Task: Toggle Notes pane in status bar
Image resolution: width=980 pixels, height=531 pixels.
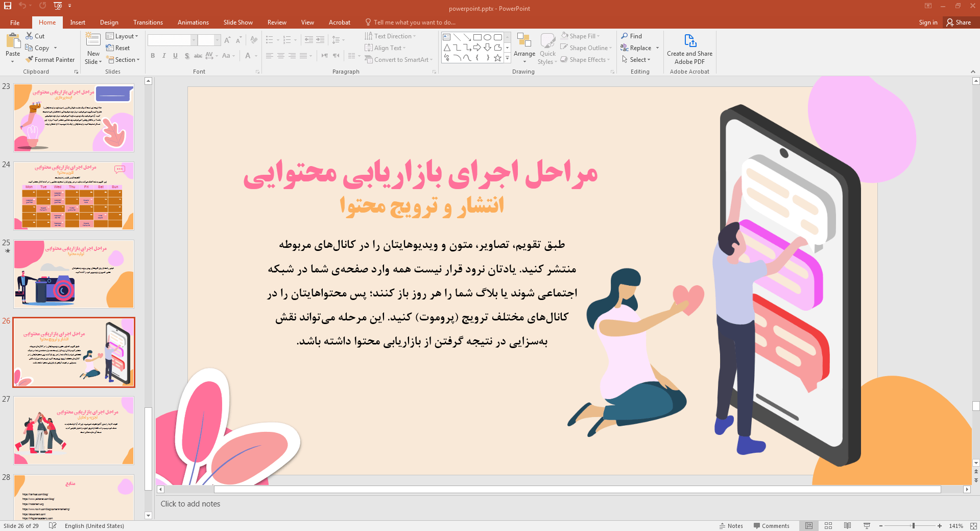Action: (x=731, y=526)
